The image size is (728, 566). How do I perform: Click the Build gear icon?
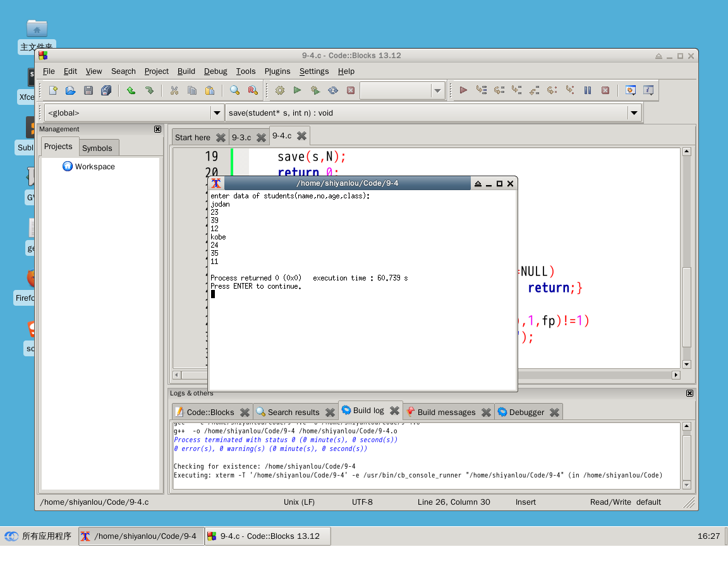tap(280, 90)
